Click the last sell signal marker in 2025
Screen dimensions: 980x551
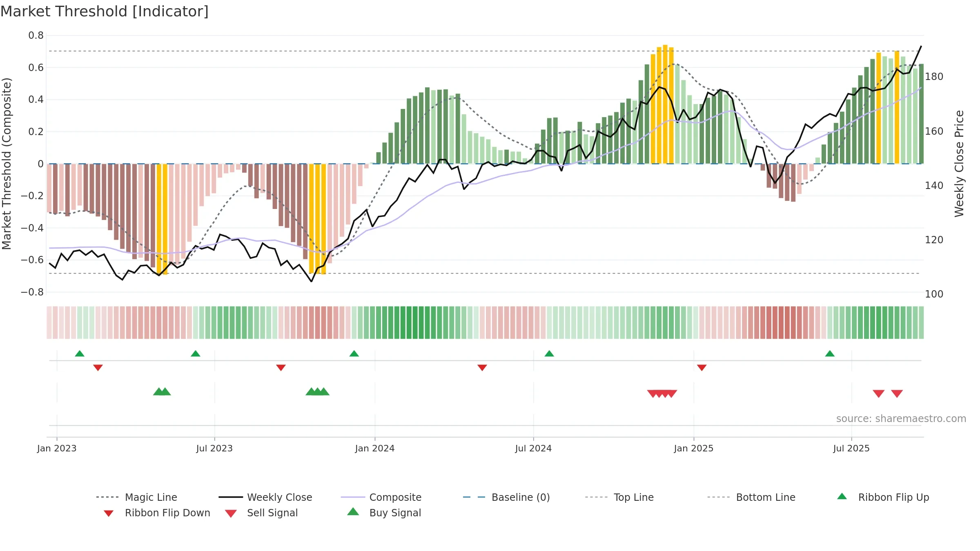(897, 393)
